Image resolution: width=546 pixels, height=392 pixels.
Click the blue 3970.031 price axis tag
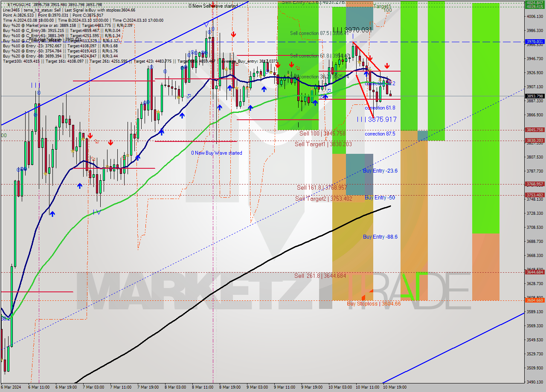click(535, 42)
